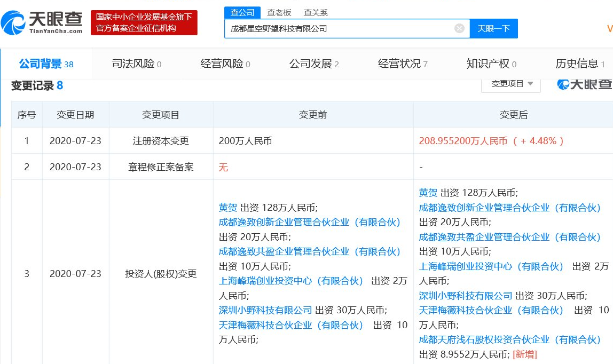Viewport: 613px width, 364px height.
Task: Switch to the 查关系 search tab
Action: pyautogui.click(x=315, y=12)
